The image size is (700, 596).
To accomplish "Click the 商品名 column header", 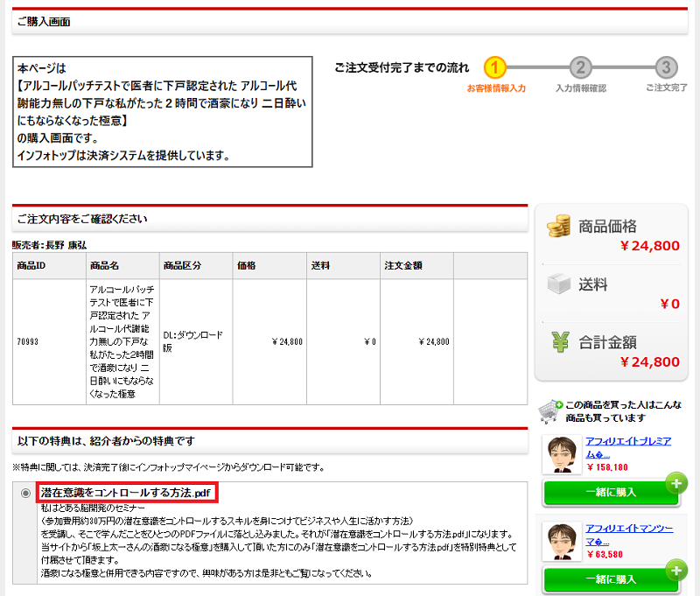I will [x=104, y=265].
